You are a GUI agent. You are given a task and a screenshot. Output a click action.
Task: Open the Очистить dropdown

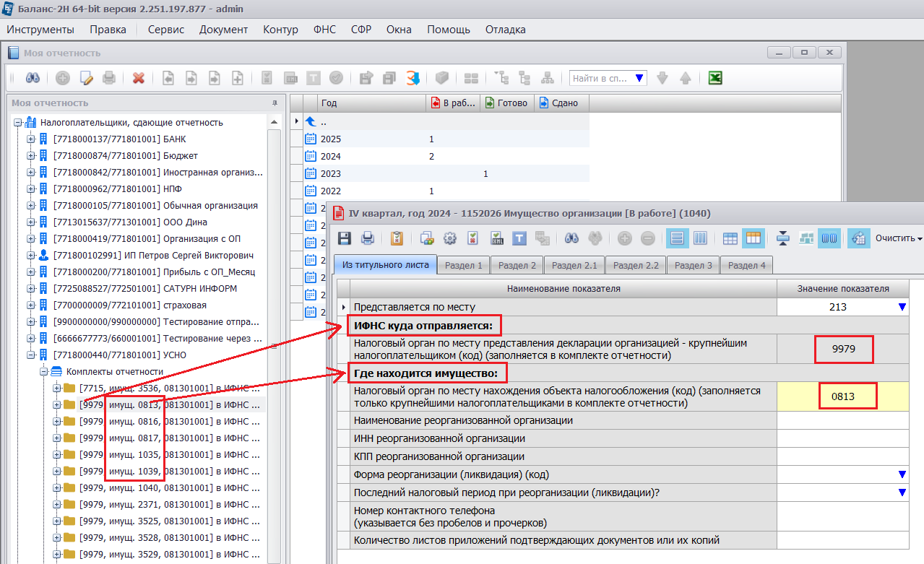click(899, 238)
